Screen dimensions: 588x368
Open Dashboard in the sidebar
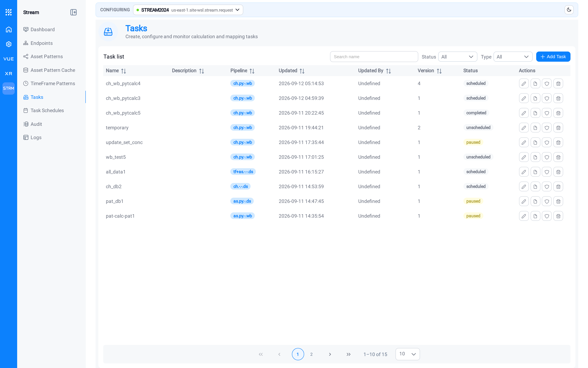39,29
